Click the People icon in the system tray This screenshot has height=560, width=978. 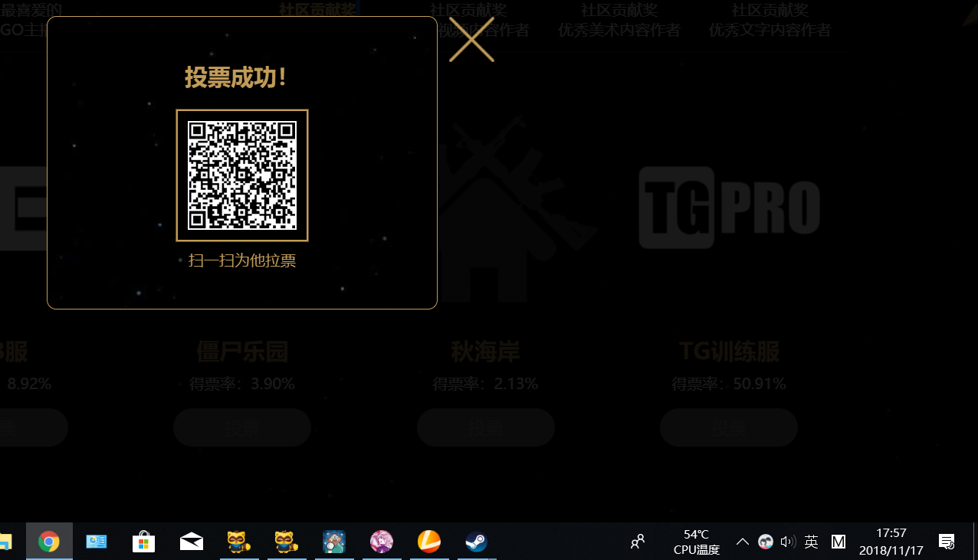(x=637, y=542)
